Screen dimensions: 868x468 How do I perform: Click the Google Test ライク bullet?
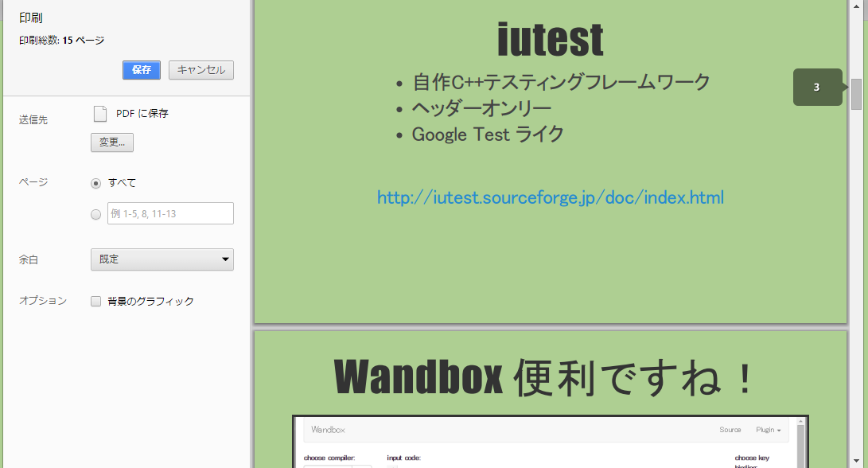pos(488,134)
